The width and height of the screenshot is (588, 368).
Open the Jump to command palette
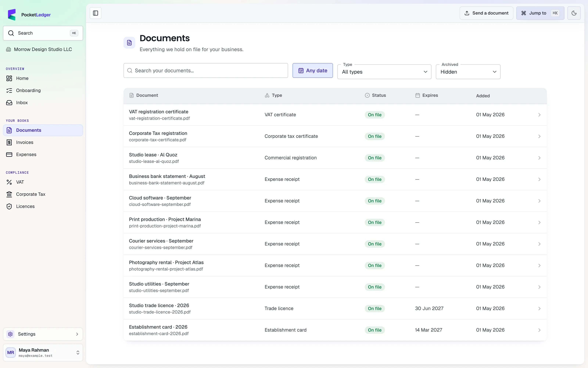[x=540, y=13]
